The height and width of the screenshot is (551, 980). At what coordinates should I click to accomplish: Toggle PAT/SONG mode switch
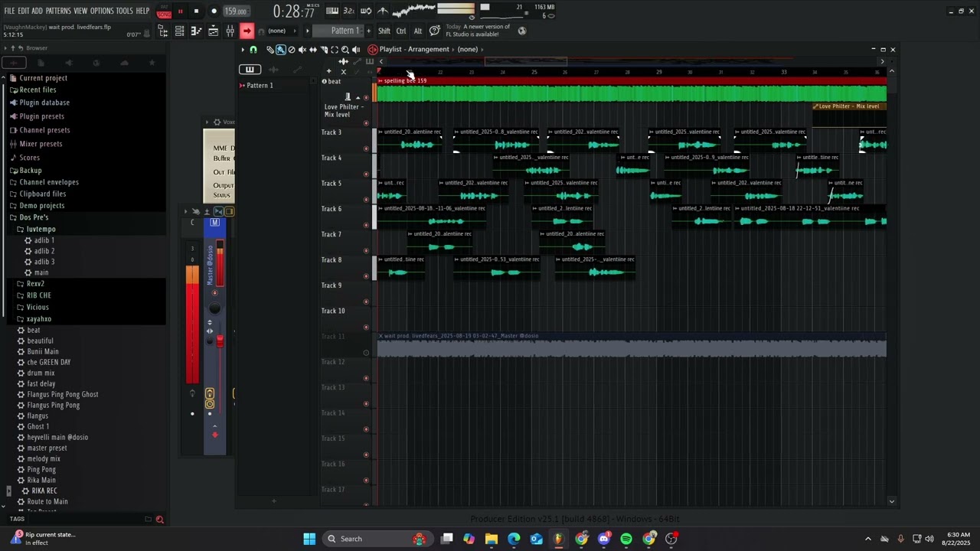[x=164, y=11]
